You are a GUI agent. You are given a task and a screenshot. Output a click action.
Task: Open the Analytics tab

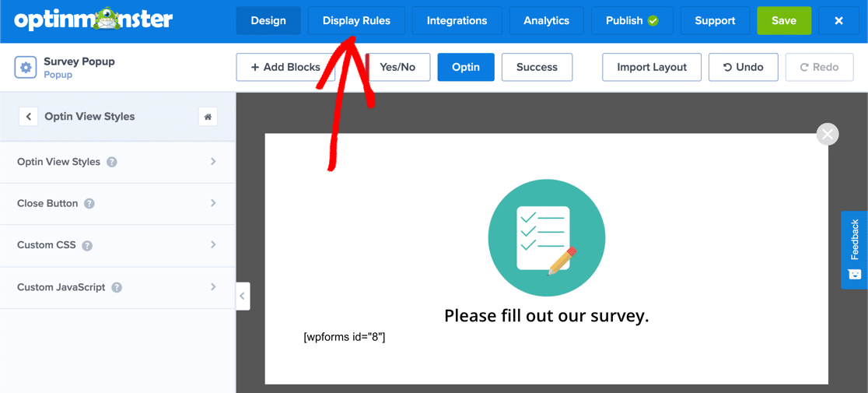pos(546,20)
